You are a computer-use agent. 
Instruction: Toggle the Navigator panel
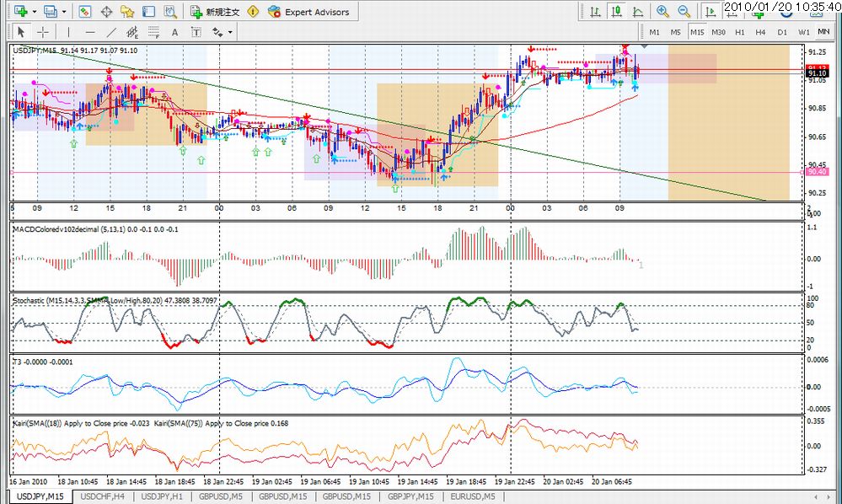pyautogui.click(x=127, y=11)
